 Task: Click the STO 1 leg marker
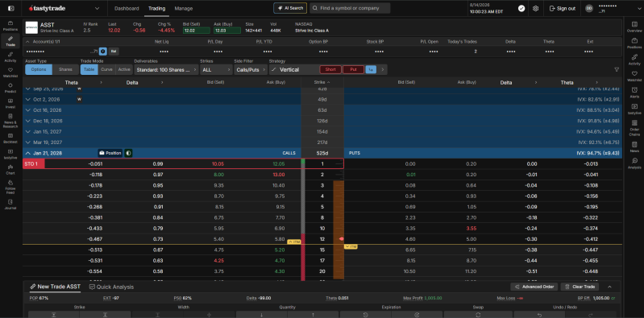click(33, 163)
